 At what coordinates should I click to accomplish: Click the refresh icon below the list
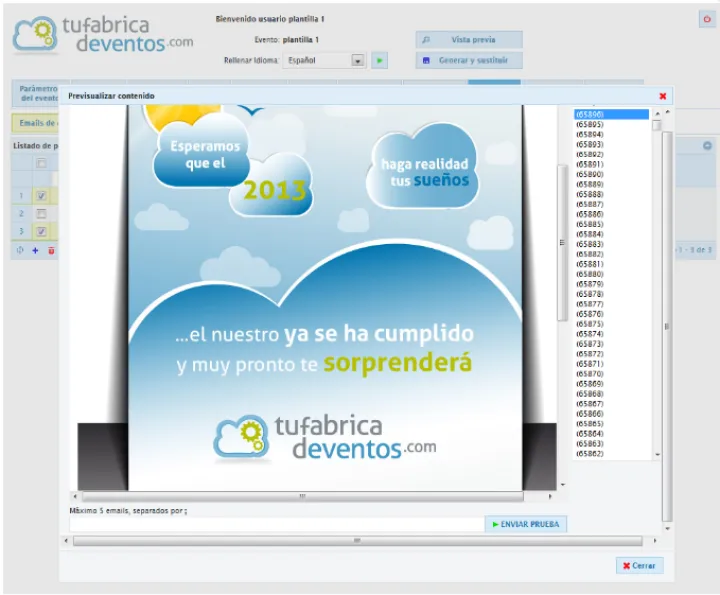coord(20,250)
